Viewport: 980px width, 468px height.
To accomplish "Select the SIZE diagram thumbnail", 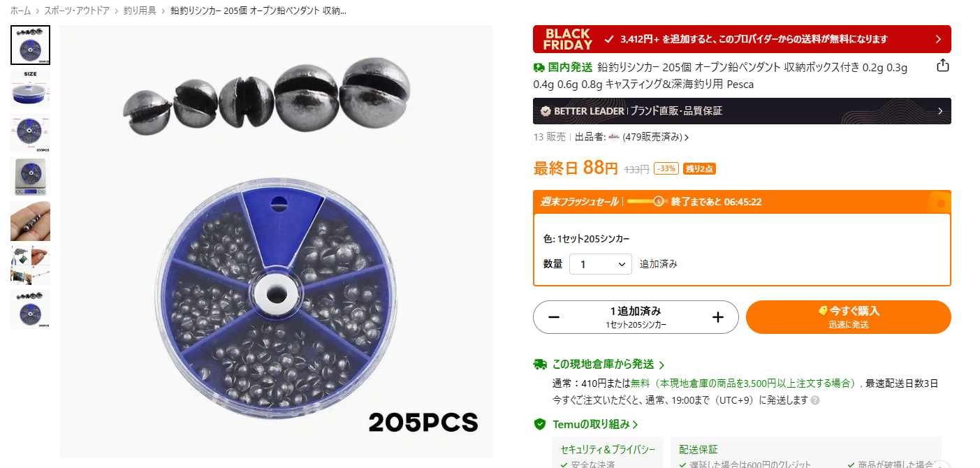I will 30,88.
